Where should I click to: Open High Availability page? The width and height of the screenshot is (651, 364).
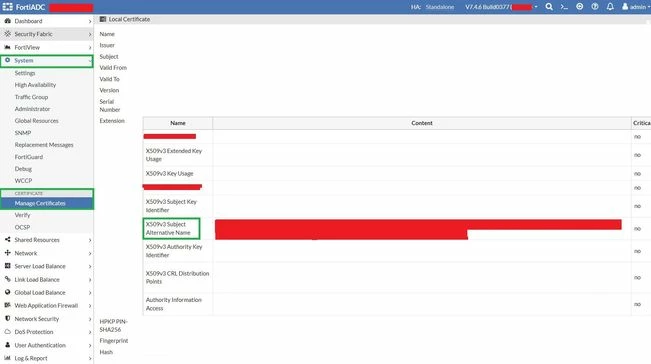pos(35,85)
